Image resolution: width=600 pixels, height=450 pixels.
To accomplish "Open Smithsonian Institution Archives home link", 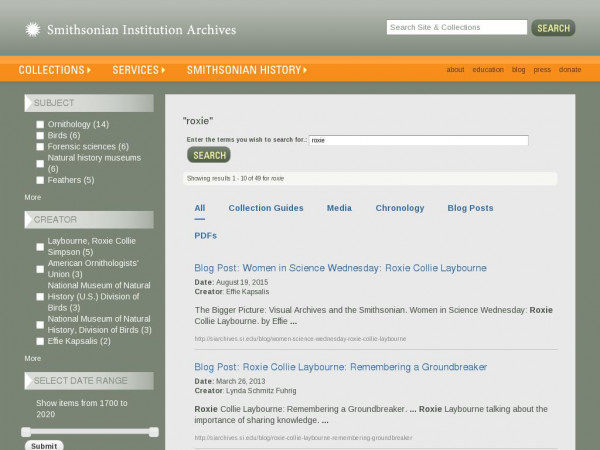I will tap(141, 30).
